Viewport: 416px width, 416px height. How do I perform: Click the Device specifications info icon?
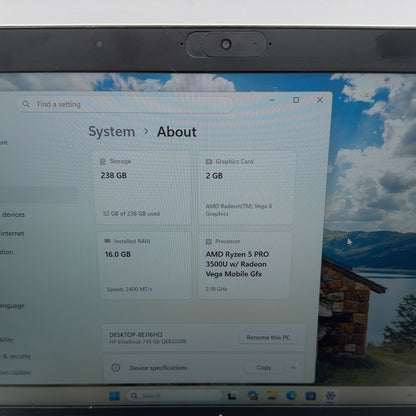(116, 367)
